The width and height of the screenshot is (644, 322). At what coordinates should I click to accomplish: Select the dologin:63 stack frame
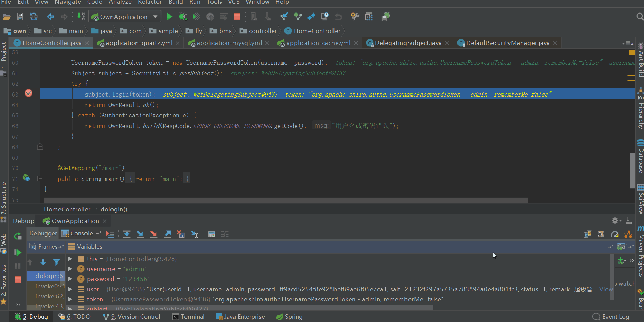point(46,276)
